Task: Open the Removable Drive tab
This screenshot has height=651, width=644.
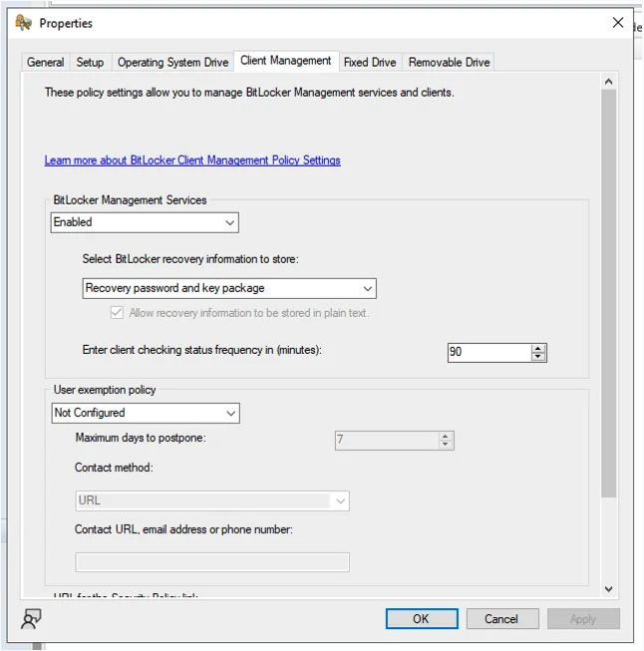Action: click(449, 62)
